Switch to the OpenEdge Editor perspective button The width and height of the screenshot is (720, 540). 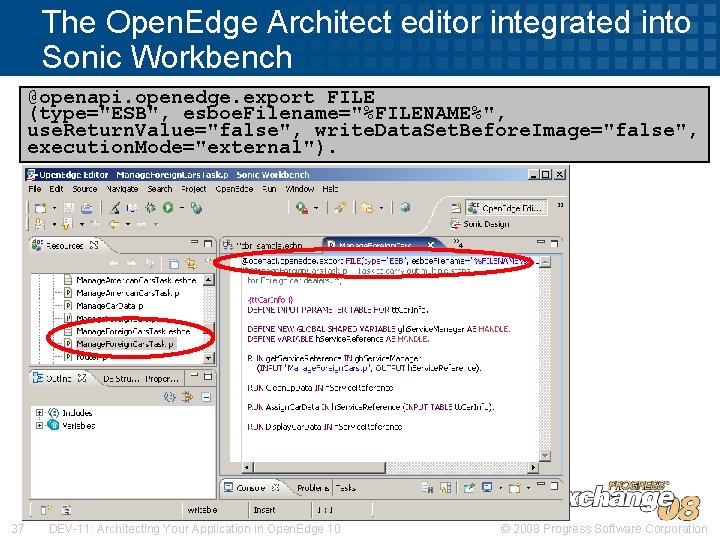click(506, 208)
